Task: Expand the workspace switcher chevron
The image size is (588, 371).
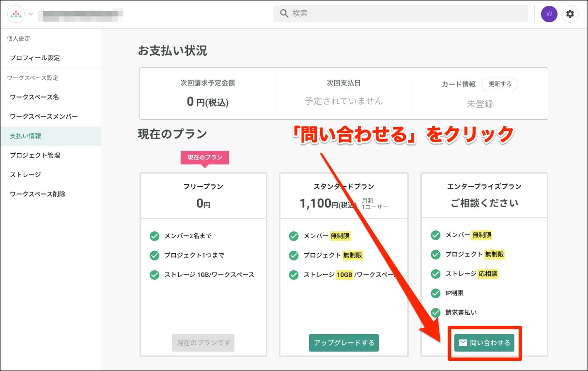Action: click(x=31, y=14)
